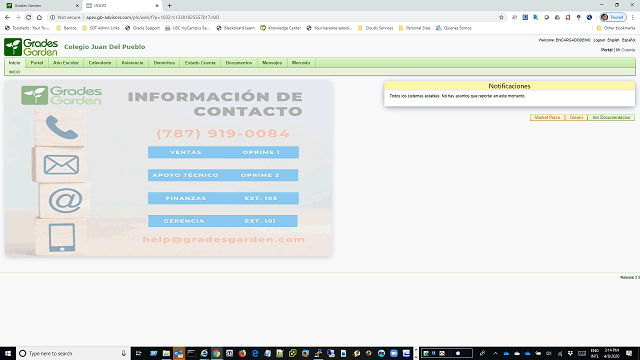The image size is (640, 360).
Task: Reload the page with the refresh icon
Action: pos(29,17)
